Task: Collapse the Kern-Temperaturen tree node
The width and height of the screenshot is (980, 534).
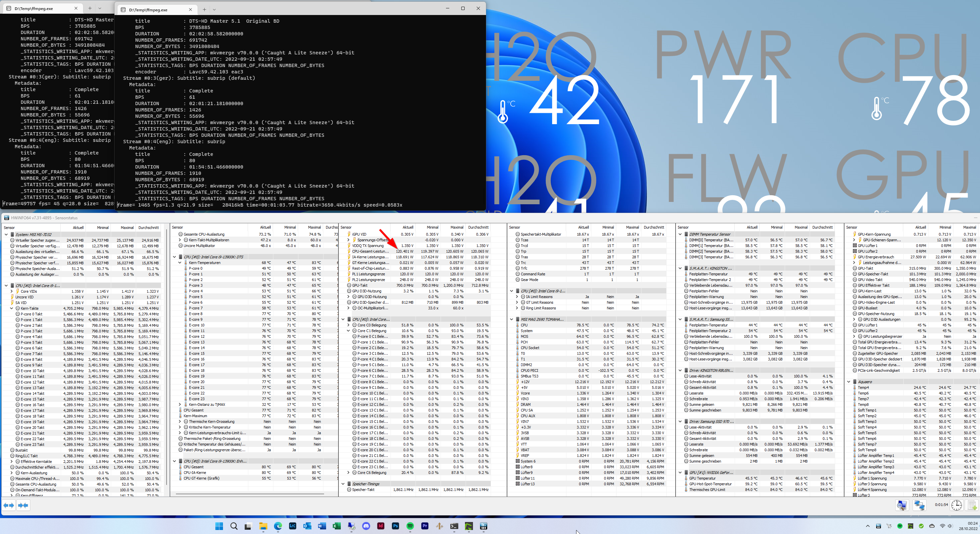Action: (180, 263)
